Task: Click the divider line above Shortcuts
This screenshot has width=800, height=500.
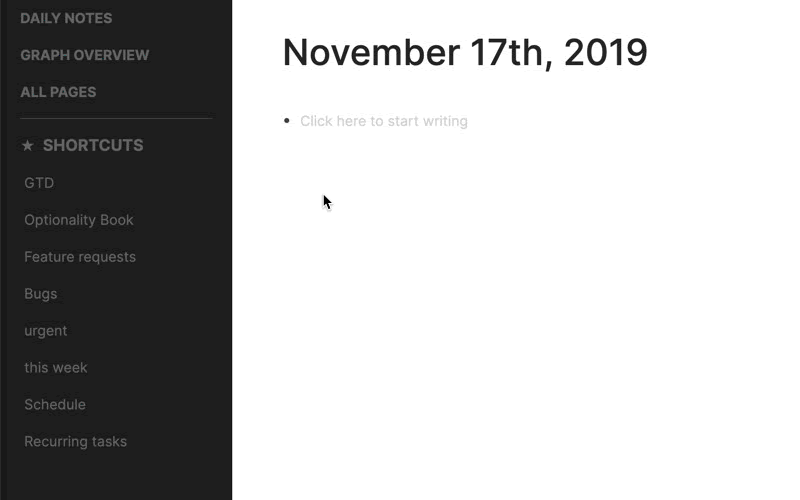Action: click(116, 118)
